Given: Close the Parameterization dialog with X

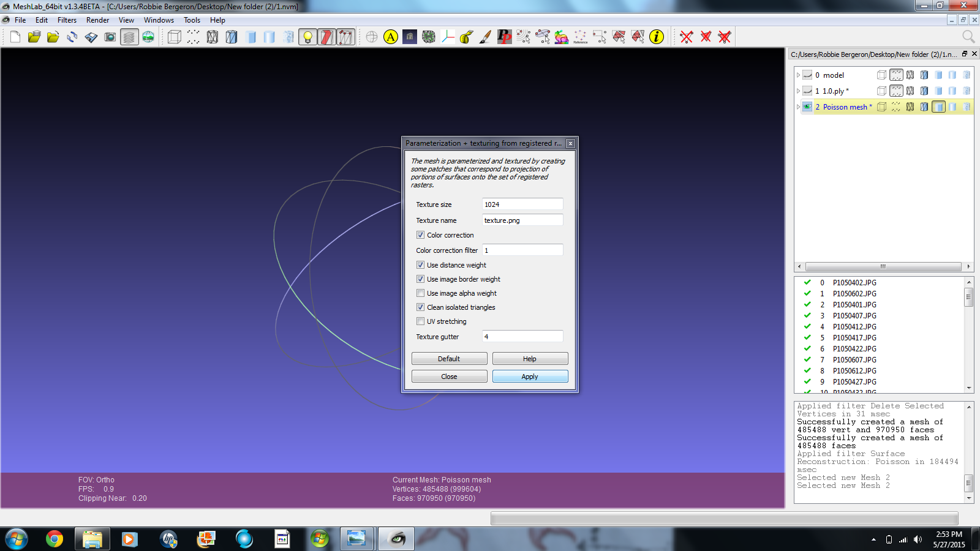Looking at the screenshot, I should tap(570, 143).
